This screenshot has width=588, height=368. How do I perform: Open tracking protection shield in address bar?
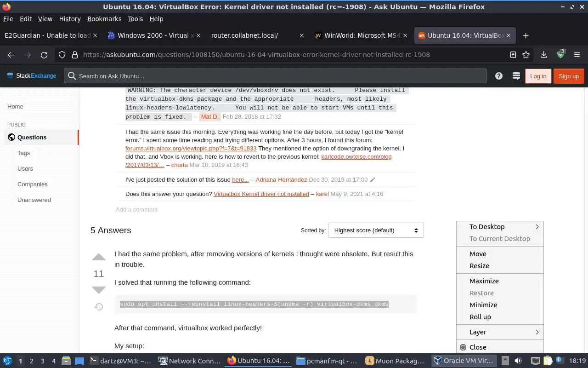coord(62,55)
